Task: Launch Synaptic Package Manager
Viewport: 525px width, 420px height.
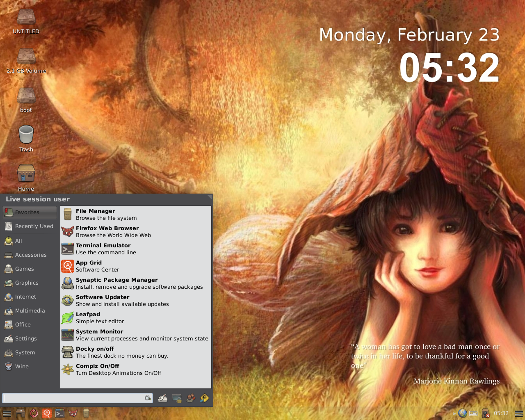Action: 136,283
